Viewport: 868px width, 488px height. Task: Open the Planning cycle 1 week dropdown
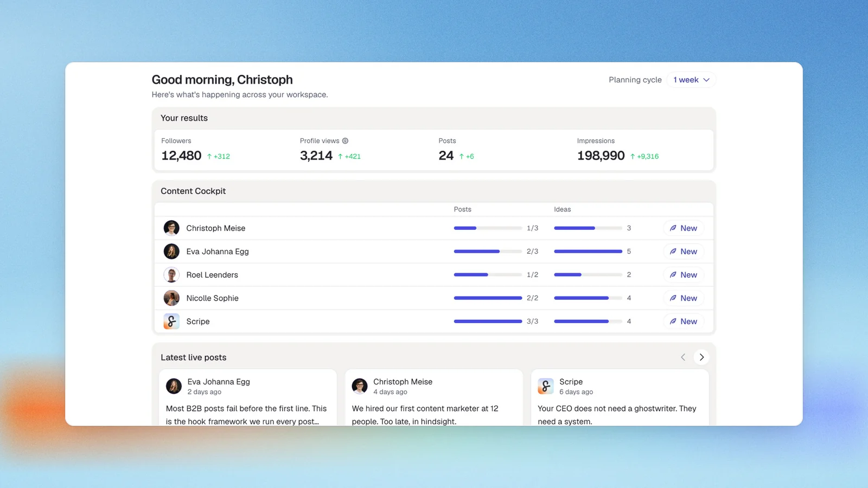(691, 80)
